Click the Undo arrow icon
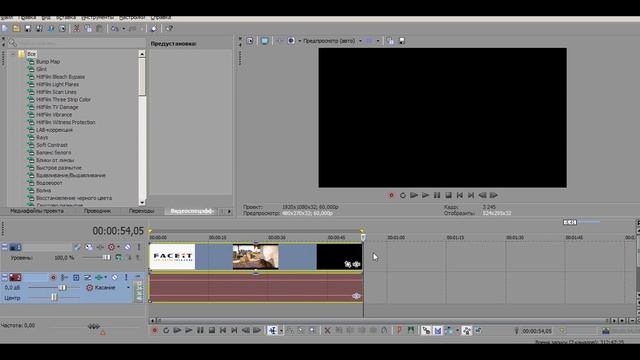This screenshot has height=360, width=640. 115,29
